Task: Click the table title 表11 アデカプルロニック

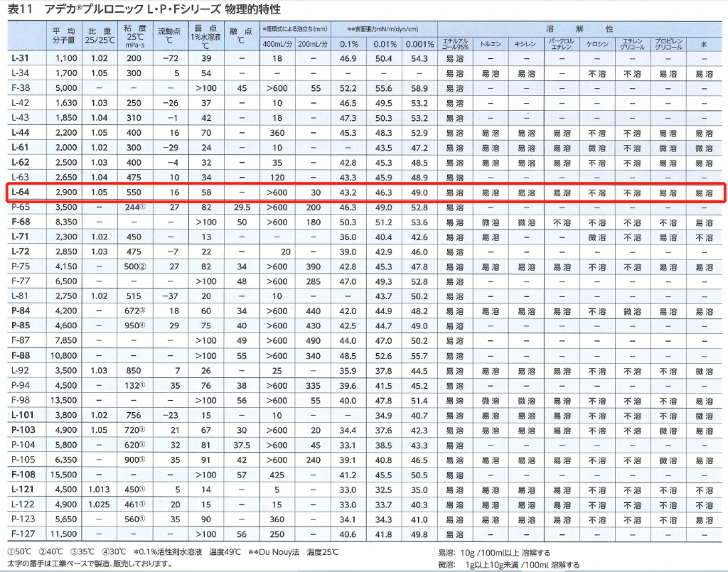Action: click(141, 9)
